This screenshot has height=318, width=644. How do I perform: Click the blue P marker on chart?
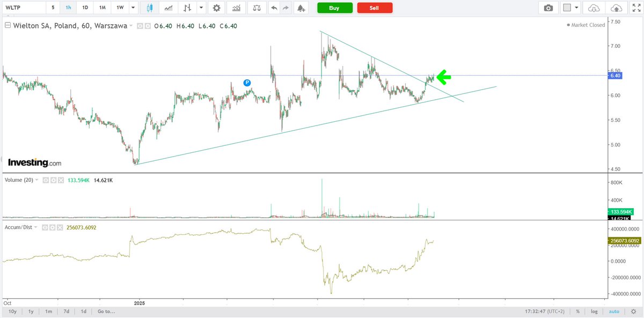(x=247, y=83)
